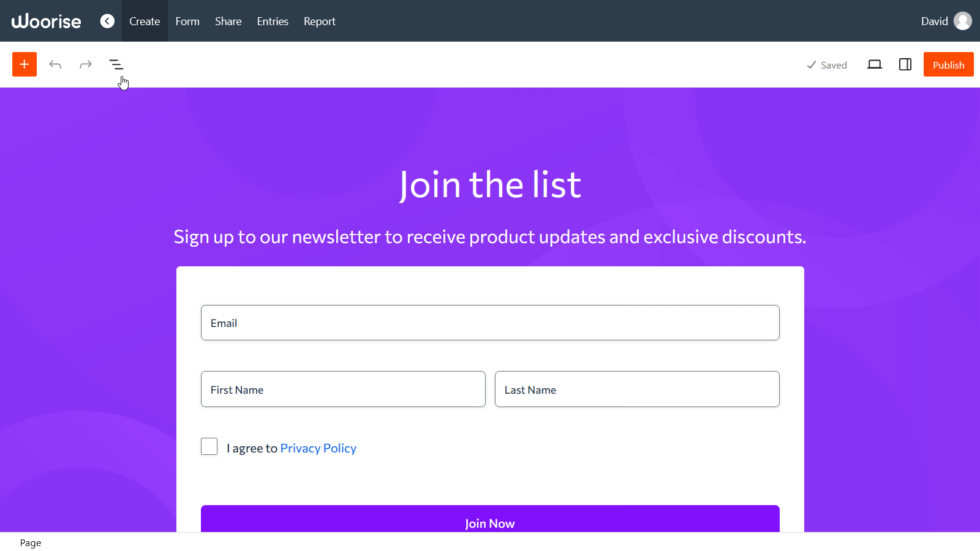Check the 'I agree to Privacy Policy' box

209,446
